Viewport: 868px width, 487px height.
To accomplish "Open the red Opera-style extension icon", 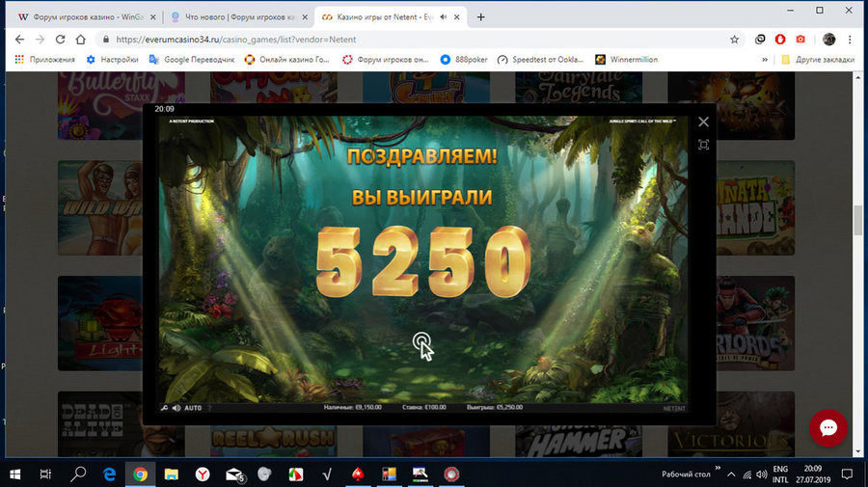I will pos(780,40).
